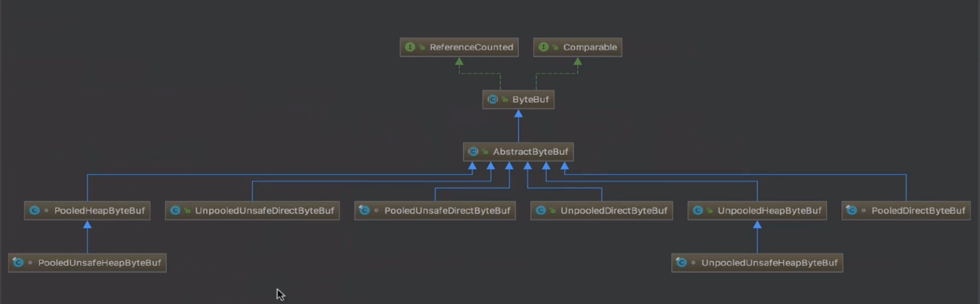
Task: Click the class icon on UnpooledUnsafeDirectByteBuf node
Action: point(175,210)
